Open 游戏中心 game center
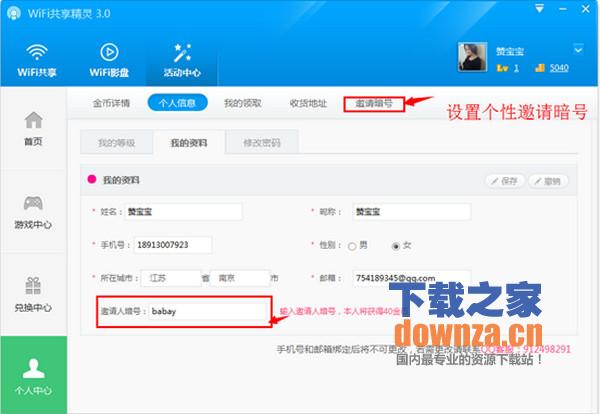This screenshot has width=600, height=414. coord(33,212)
